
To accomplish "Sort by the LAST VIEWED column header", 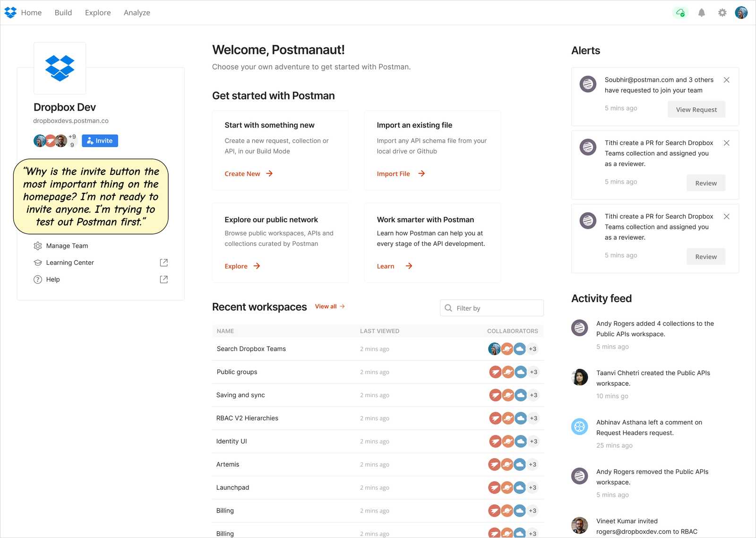I will [379, 331].
